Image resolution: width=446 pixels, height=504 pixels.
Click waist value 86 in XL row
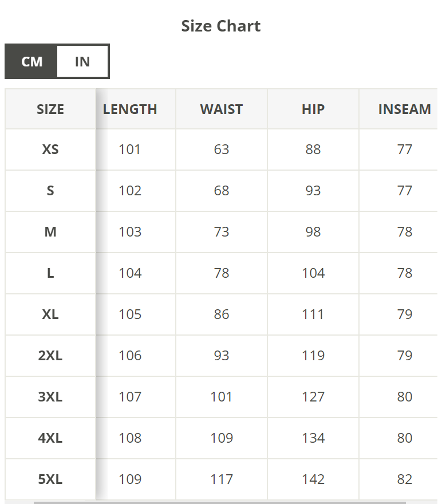point(222,314)
